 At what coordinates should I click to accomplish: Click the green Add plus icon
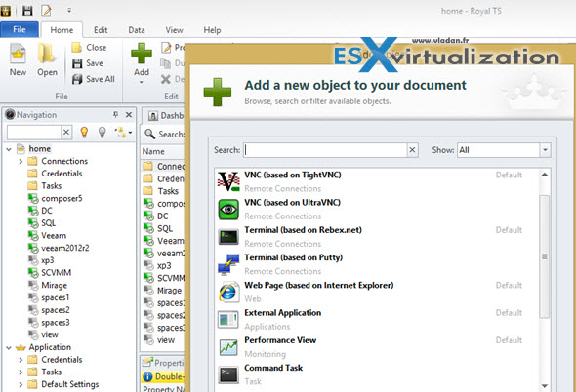[x=142, y=54]
